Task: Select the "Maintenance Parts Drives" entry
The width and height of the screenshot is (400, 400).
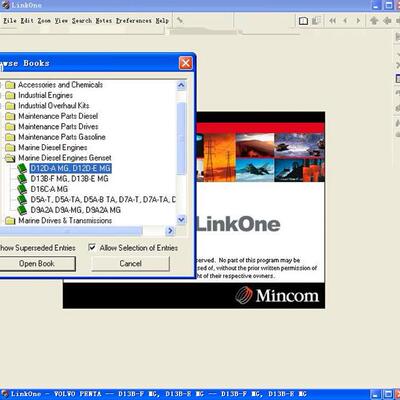Action: (58, 127)
